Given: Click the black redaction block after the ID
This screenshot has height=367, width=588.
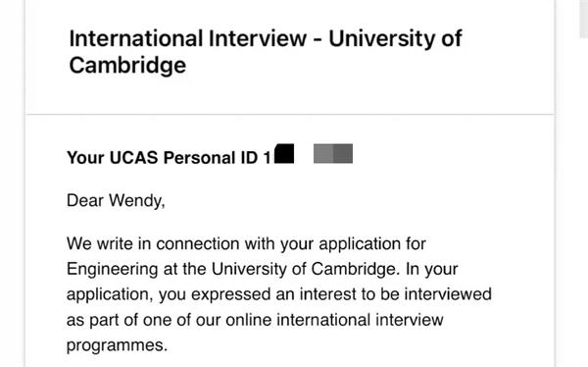Looking at the screenshot, I should 284,153.
